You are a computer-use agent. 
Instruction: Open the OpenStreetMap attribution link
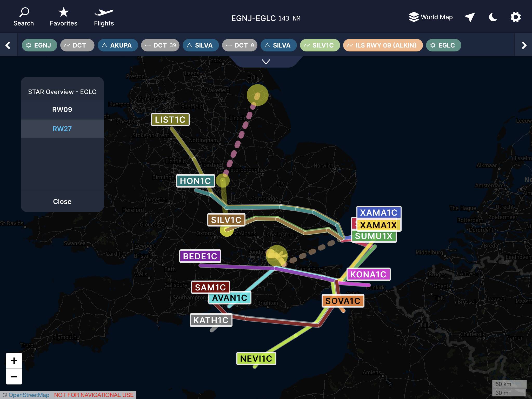(x=29, y=395)
